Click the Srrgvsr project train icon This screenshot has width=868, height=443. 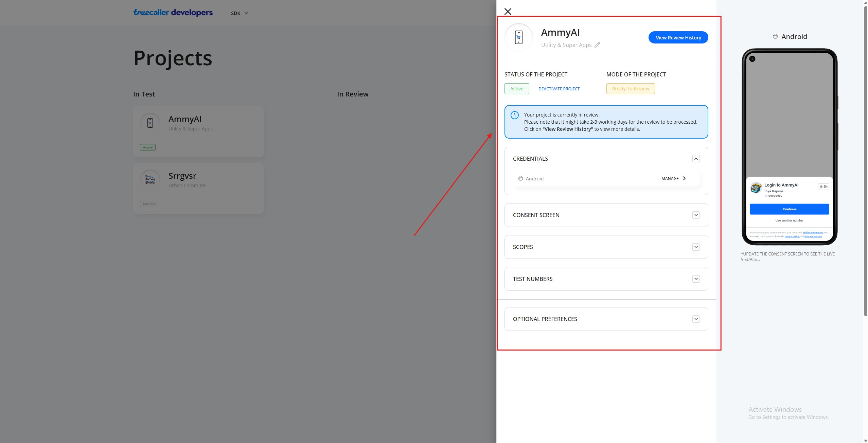coord(150,180)
